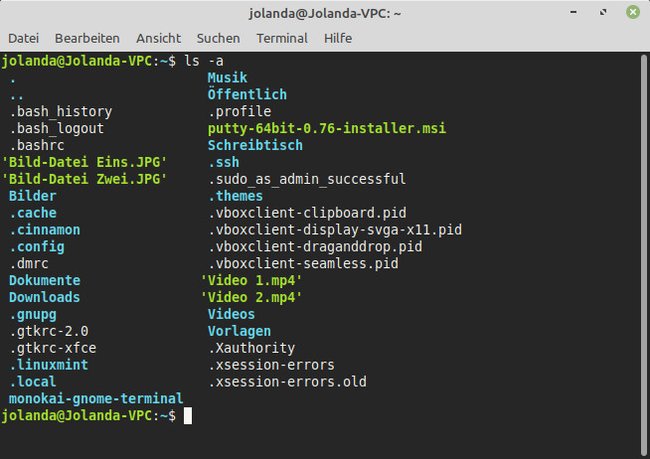Click the typed command 'ls -a'
The image size is (650, 459).
(204, 61)
